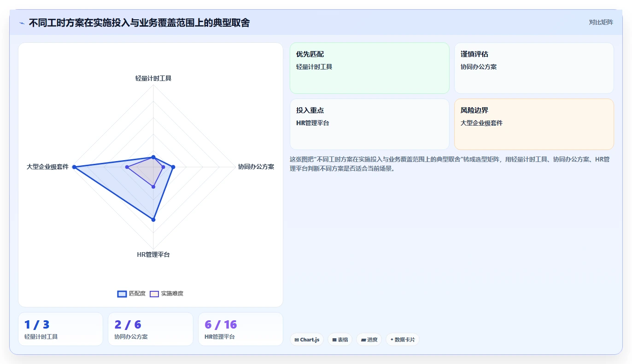Image resolution: width=632 pixels, height=364 pixels.
Task: Click the 协同办公方案 text in 谨慎评估 card
Action: (x=479, y=67)
